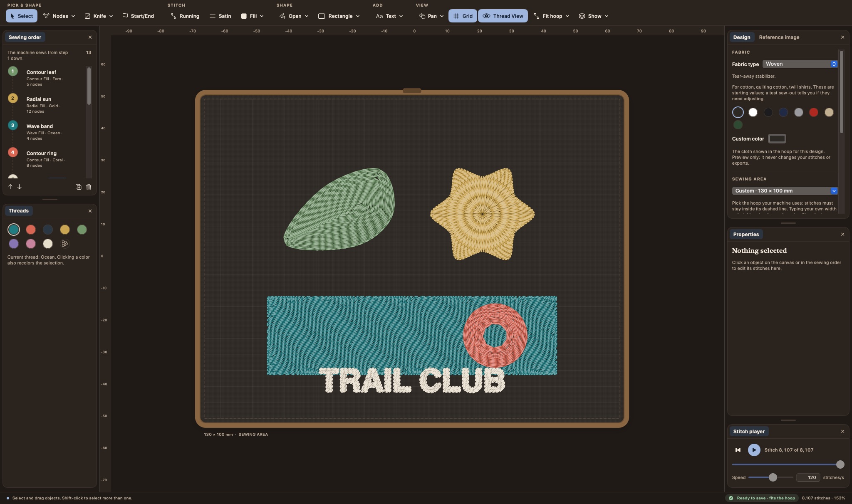852x504 pixels.
Task: Close the Properties panel
Action: click(843, 235)
